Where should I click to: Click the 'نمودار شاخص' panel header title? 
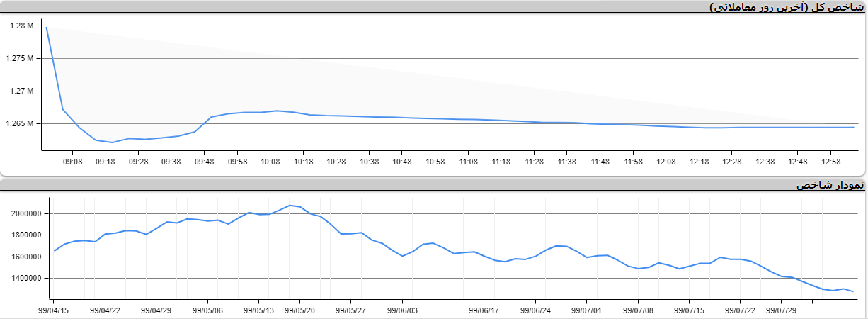pos(830,186)
